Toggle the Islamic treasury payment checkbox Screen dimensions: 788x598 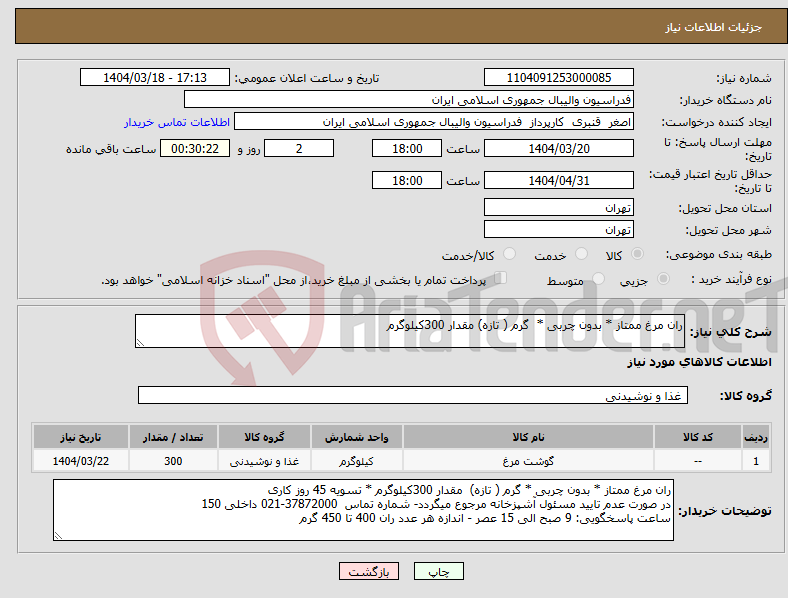(x=501, y=277)
